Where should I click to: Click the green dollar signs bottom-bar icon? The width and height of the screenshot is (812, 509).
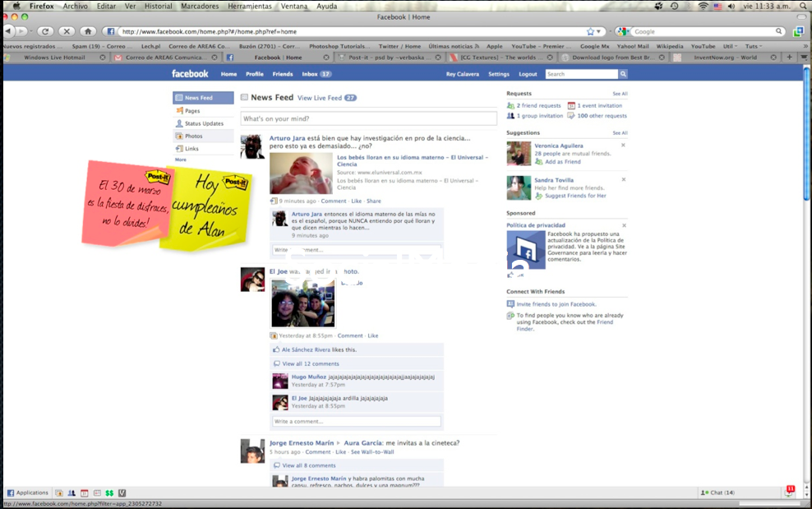click(x=109, y=493)
